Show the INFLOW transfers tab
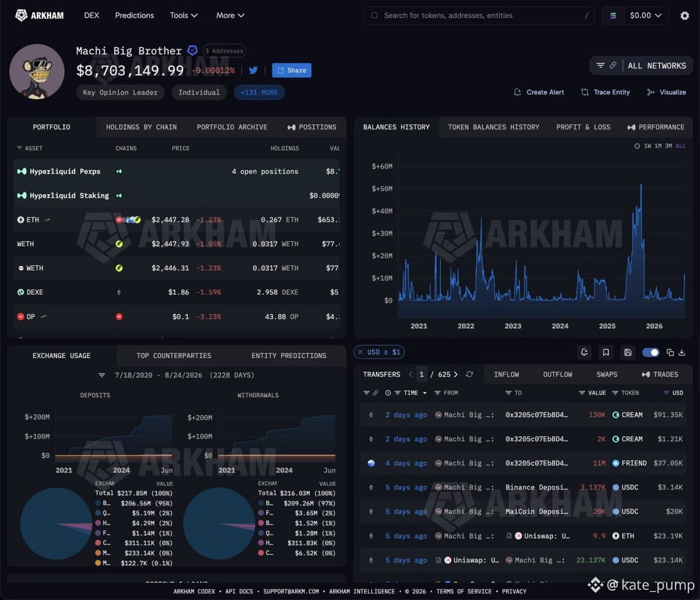The width and height of the screenshot is (700, 600). pyautogui.click(x=506, y=374)
